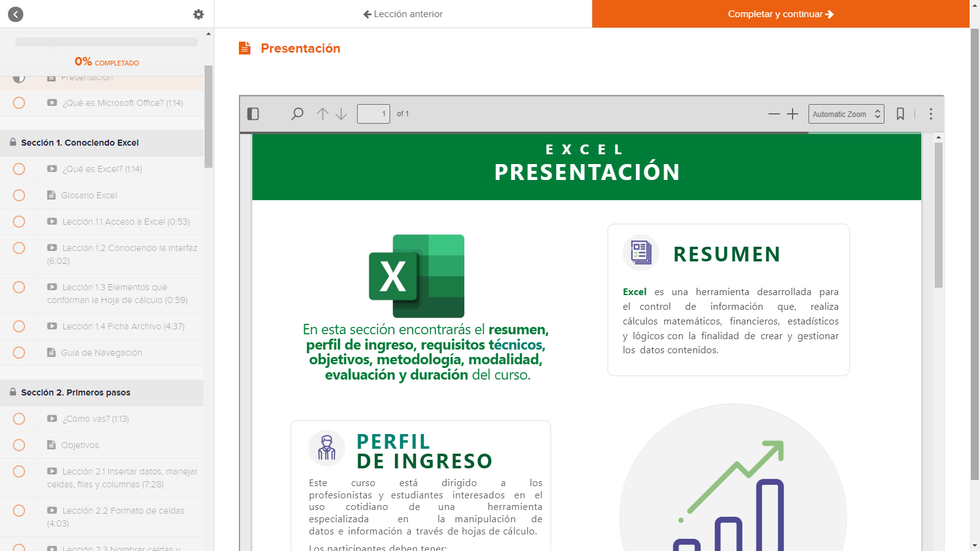Image resolution: width=980 pixels, height=551 pixels.
Task: Open the Objetivos lesson
Action: [x=102, y=445]
